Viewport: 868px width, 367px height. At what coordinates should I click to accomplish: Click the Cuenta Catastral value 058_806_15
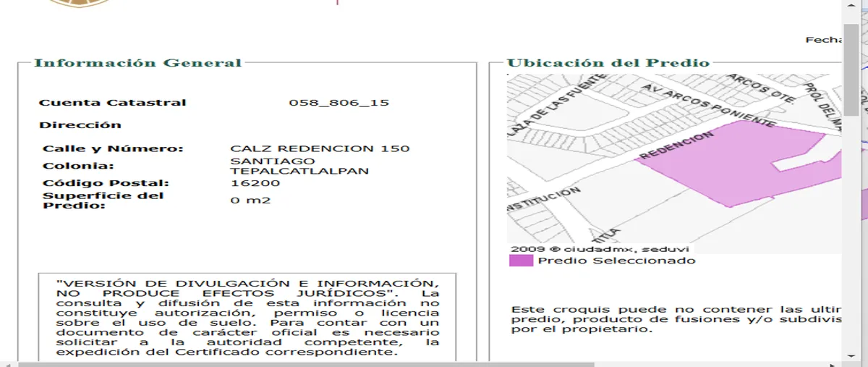(x=339, y=102)
